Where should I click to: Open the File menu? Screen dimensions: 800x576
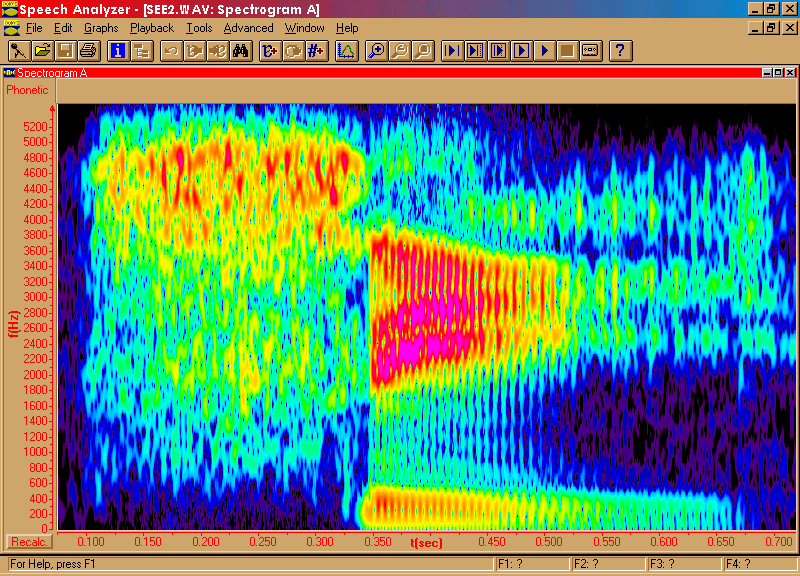pyautogui.click(x=34, y=28)
